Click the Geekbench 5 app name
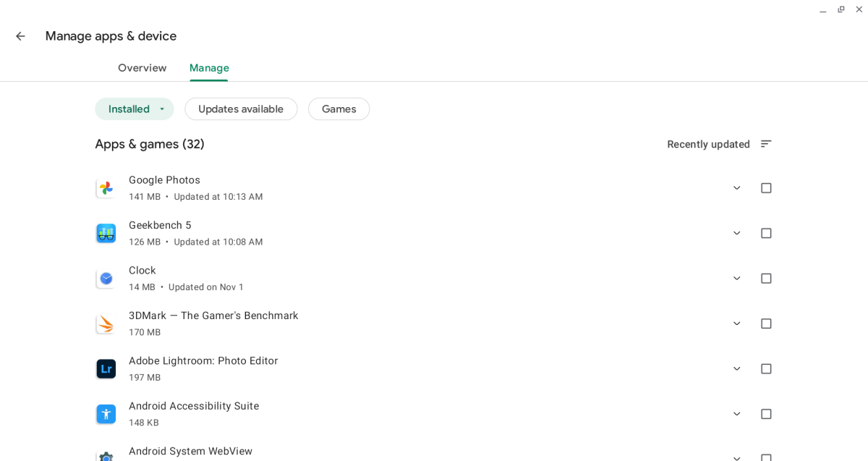The height and width of the screenshot is (461, 868). (160, 225)
